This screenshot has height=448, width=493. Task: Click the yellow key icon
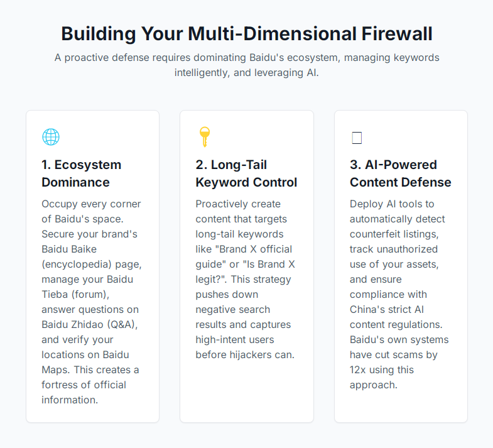click(x=205, y=137)
